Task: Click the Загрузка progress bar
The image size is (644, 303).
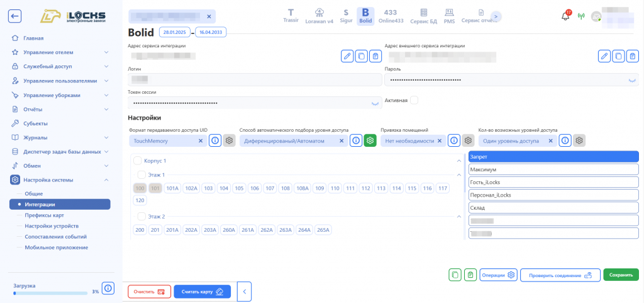Action: pyautogui.click(x=50, y=293)
